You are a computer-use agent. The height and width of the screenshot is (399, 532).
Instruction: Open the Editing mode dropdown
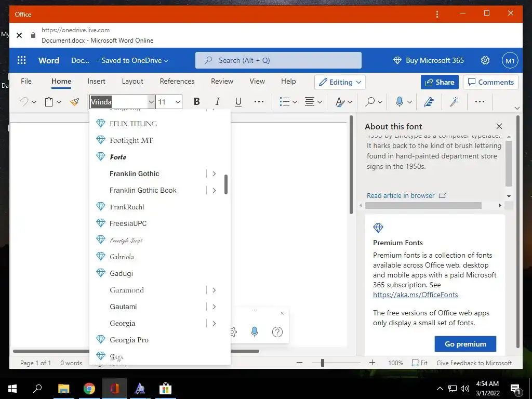pyautogui.click(x=340, y=82)
